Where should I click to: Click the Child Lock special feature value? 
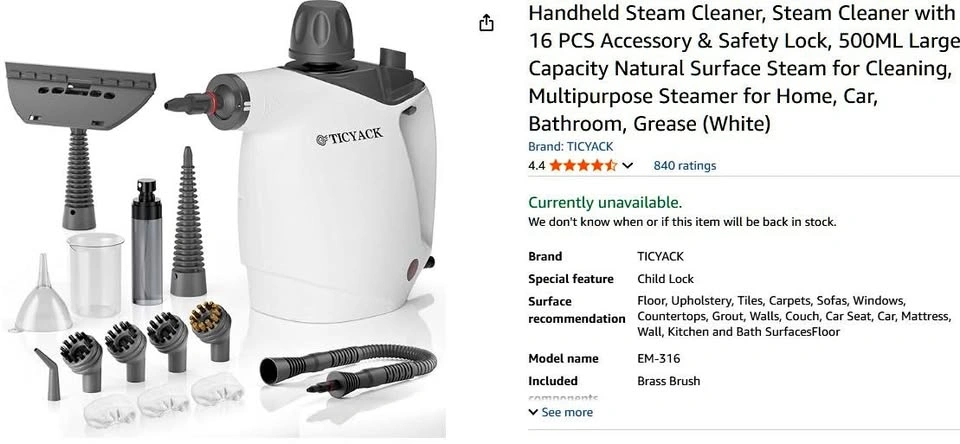666,279
